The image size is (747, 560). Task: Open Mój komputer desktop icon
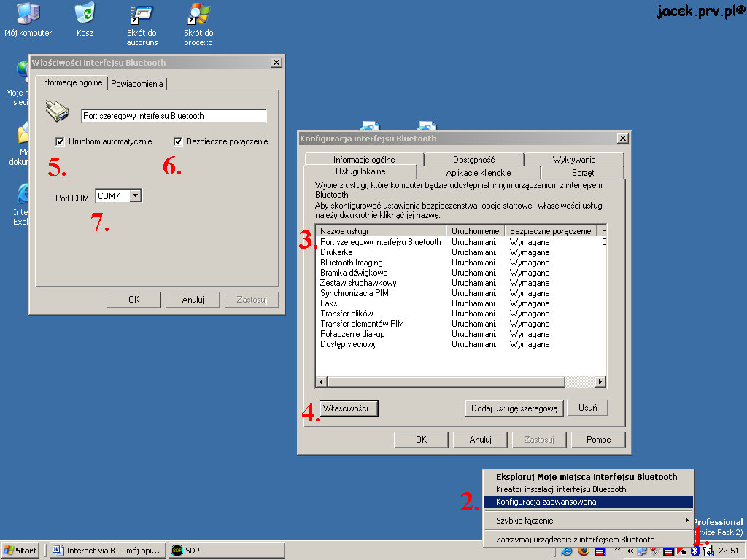click(x=28, y=20)
